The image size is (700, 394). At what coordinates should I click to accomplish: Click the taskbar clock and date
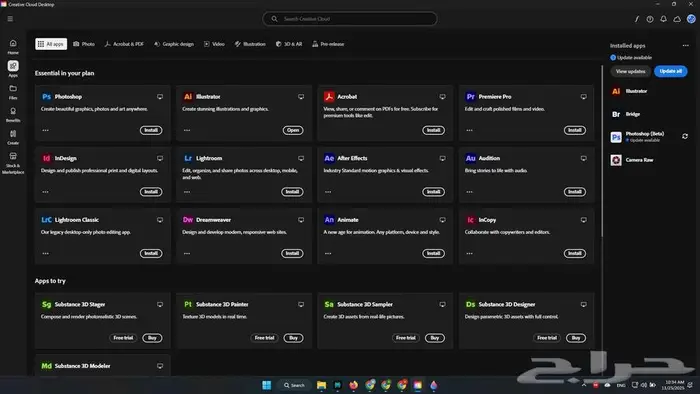pyautogui.click(x=674, y=385)
